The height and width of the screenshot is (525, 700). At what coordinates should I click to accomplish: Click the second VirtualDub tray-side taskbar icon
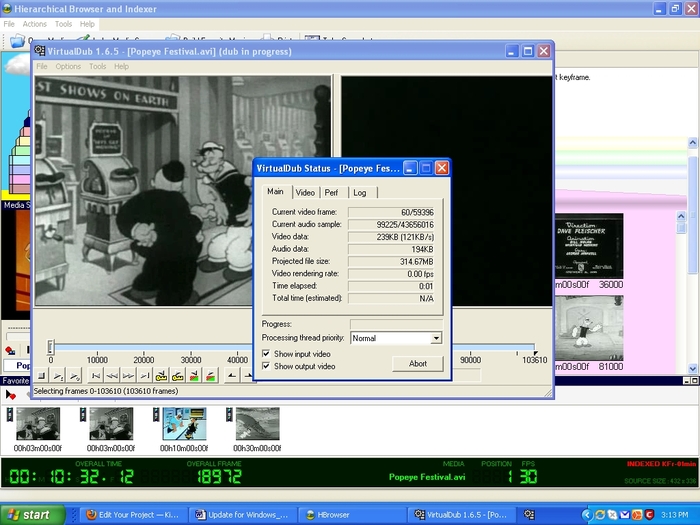(x=529, y=514)
